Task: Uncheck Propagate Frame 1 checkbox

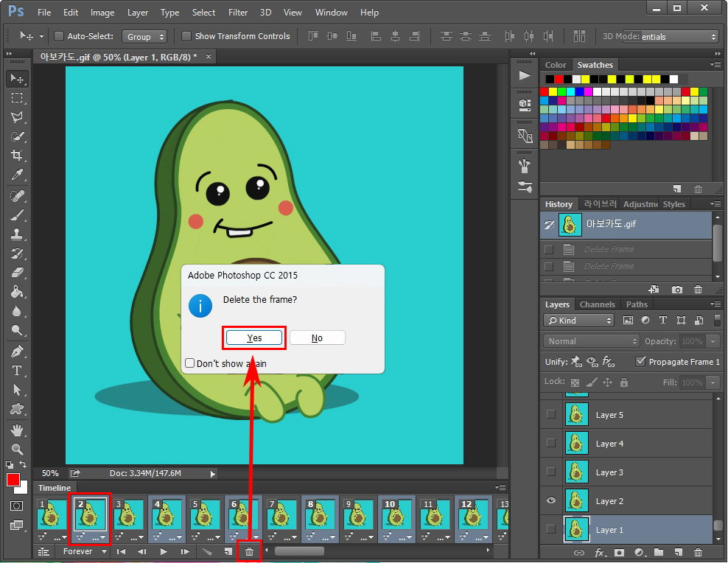Action: point(641,361)
